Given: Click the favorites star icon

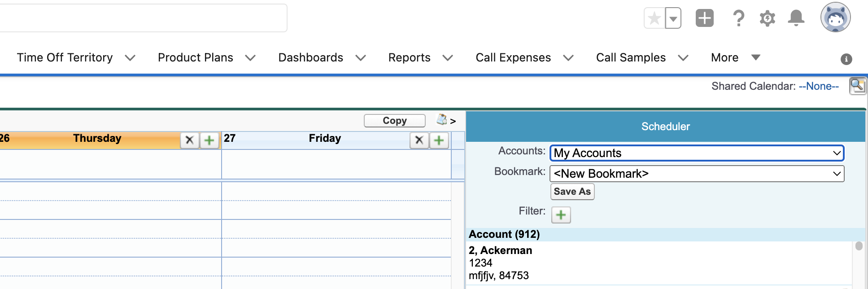Looking at the screenshot, I should point(654,18).
